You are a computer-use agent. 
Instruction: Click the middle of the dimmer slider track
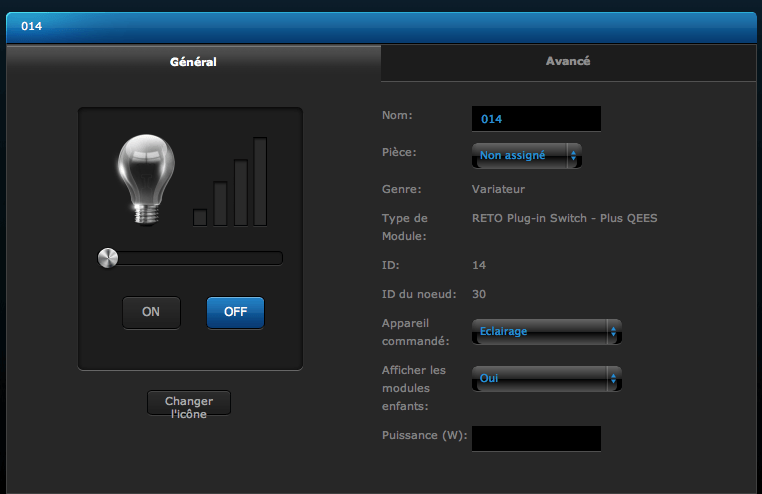pyautogui.click(x=190, y=258)
